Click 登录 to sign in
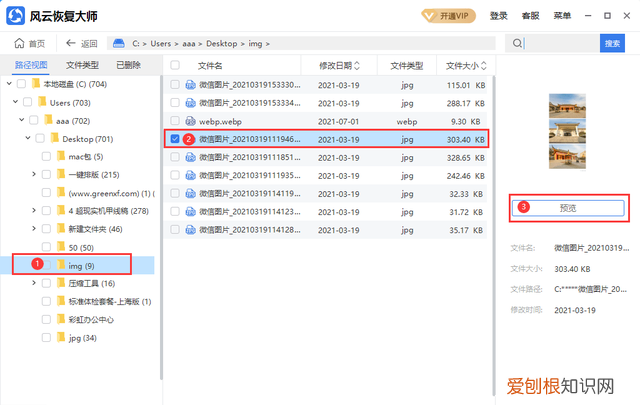 click(x=498, y=16)
